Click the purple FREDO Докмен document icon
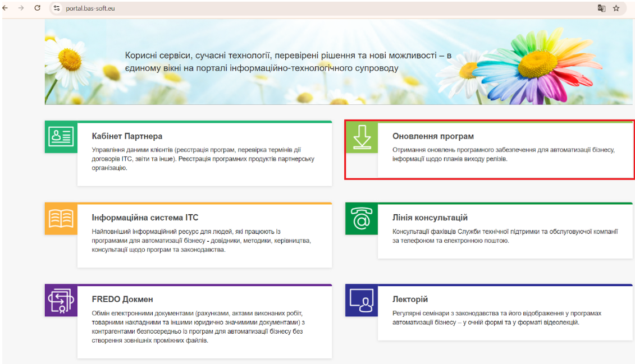This screenshot has width=635, height=364. 61,300
